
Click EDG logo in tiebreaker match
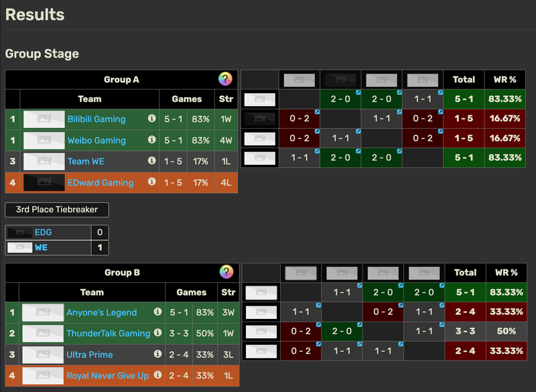click(20, 232)
